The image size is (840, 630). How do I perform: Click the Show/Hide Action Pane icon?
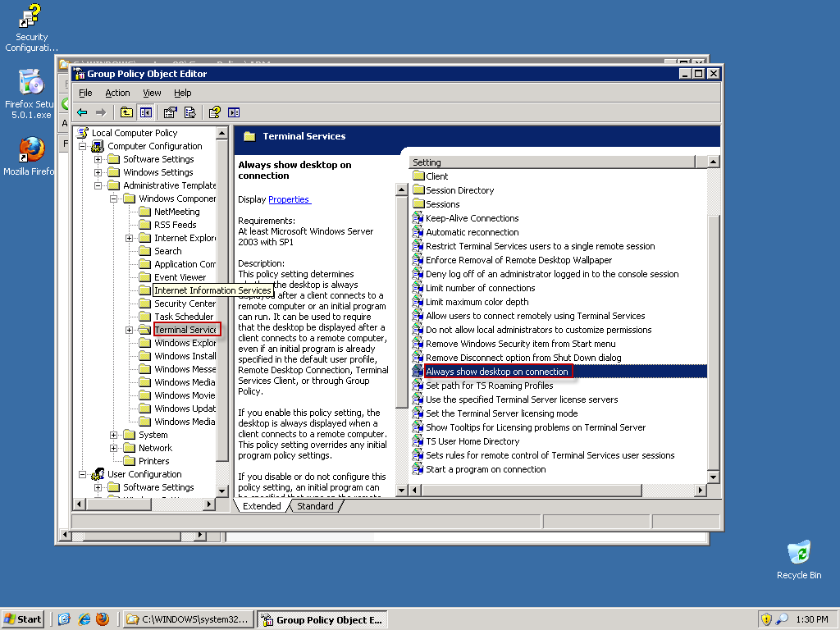(x=234, y=112)
